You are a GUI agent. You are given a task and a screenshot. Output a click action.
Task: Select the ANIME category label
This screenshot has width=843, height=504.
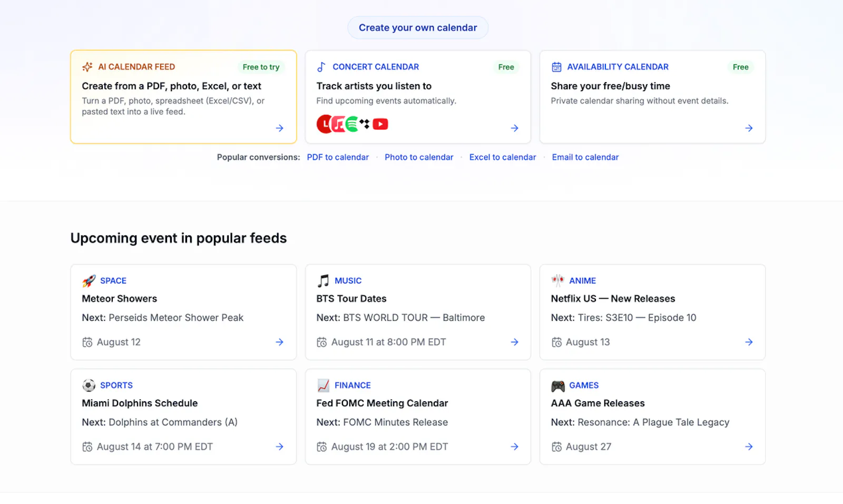583,281
